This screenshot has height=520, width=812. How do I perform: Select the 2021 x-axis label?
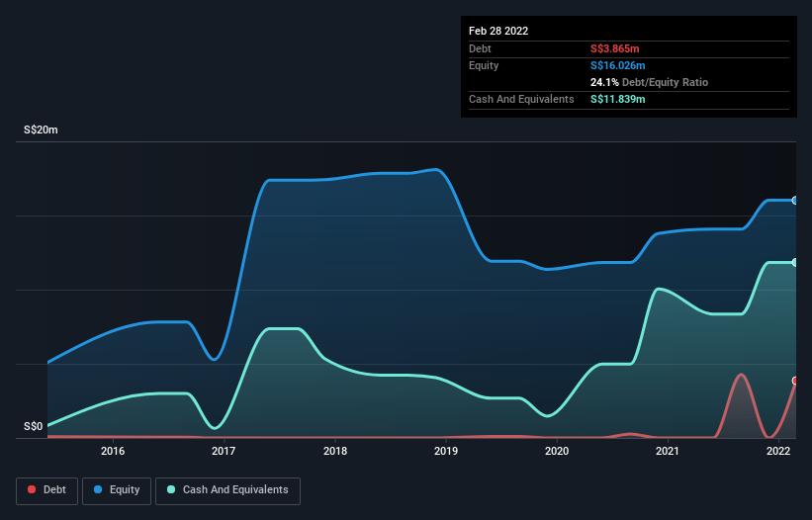[x=668, y=451]
